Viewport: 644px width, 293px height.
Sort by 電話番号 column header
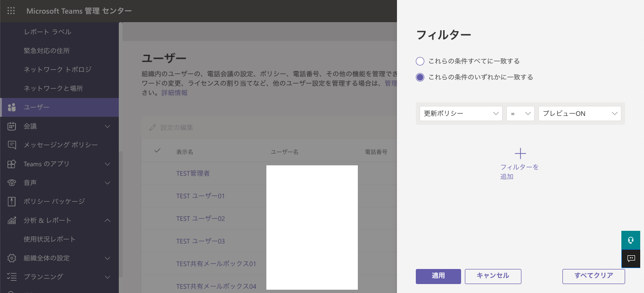tap(376, 152)
